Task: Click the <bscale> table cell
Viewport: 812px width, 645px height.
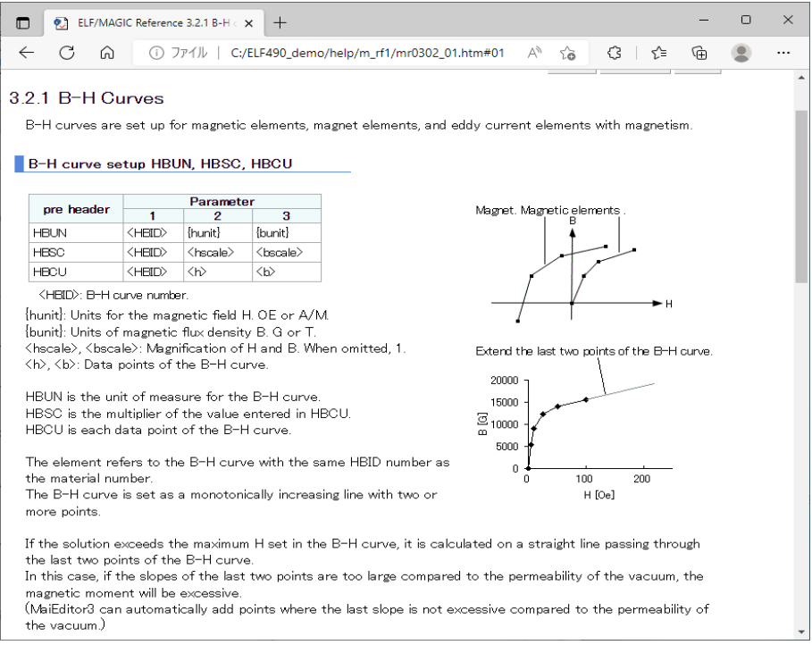Action: tap(287, 252)
